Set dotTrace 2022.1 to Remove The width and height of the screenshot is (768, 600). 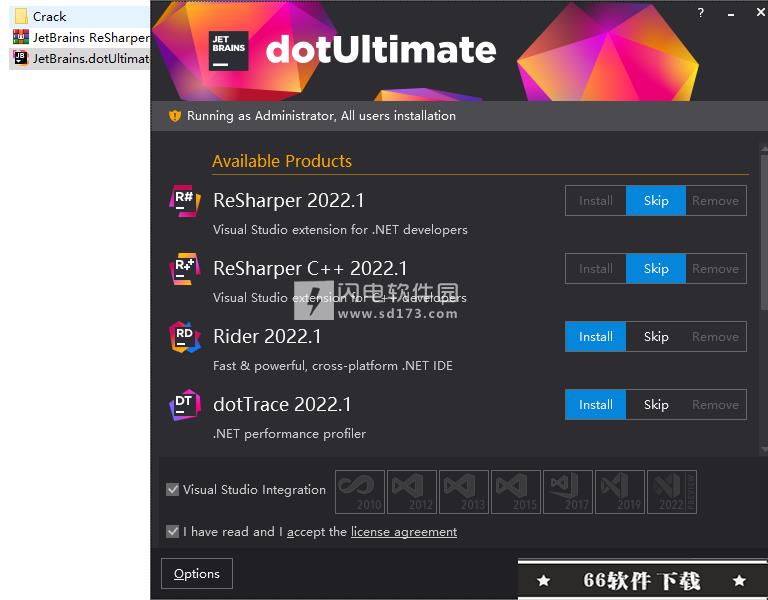tap(716, 405)
